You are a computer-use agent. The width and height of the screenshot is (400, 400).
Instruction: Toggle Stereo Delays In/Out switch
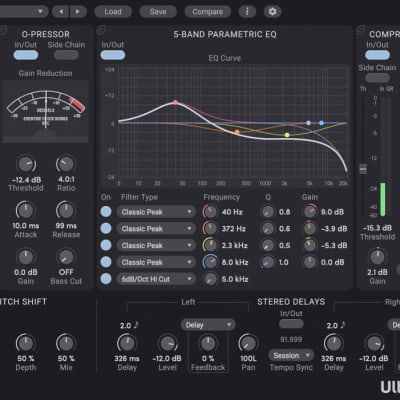[291, 324]
